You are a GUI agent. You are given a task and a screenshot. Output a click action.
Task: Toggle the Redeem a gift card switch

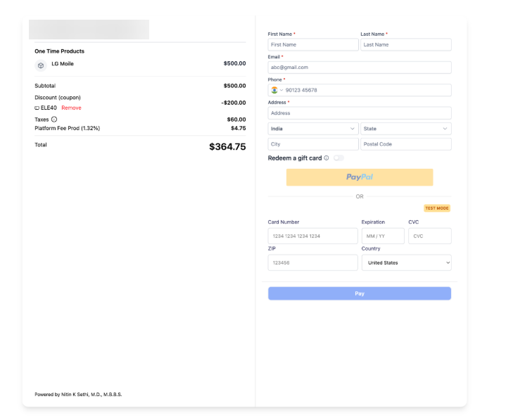click(x=339, y=158)
